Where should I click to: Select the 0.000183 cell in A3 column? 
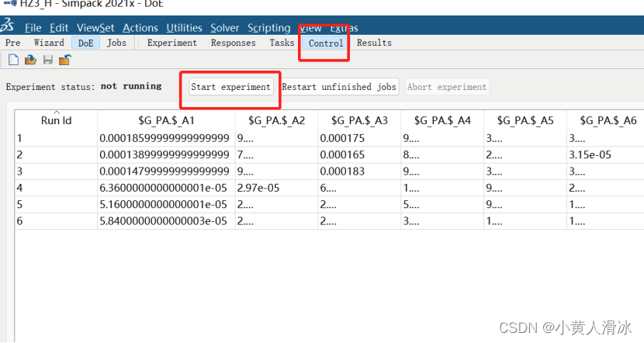pos(359,171)
